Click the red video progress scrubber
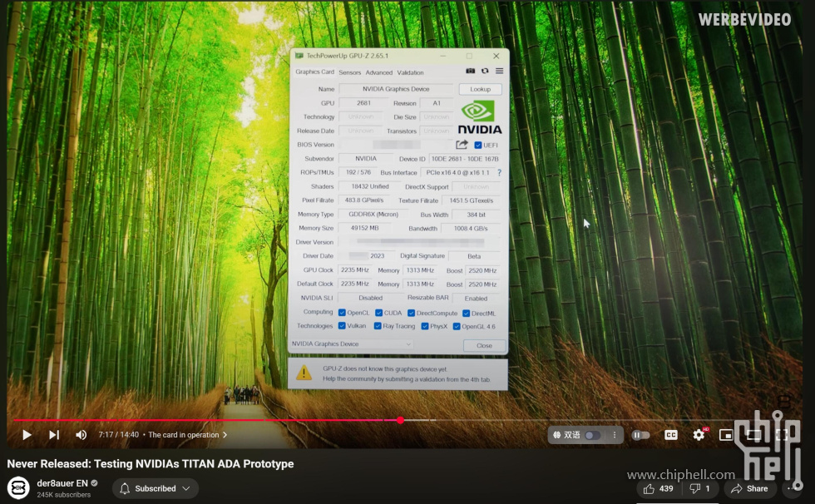 (x=400, y=420)
